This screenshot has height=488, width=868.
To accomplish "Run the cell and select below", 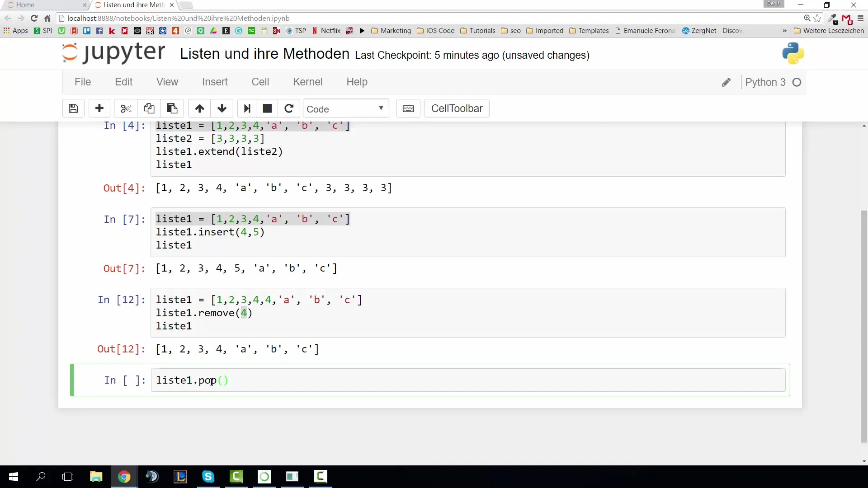I will click(x=247, y=108).
